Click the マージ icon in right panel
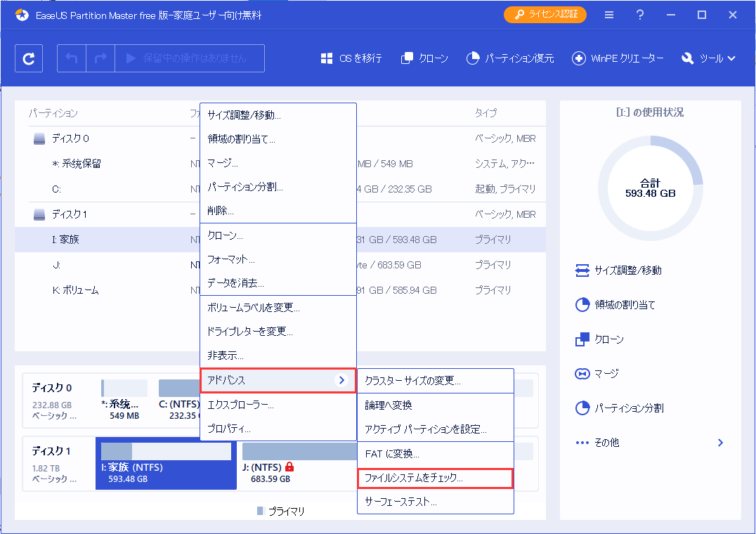Viewport: 756px width, 534px height. click(582, 374)
